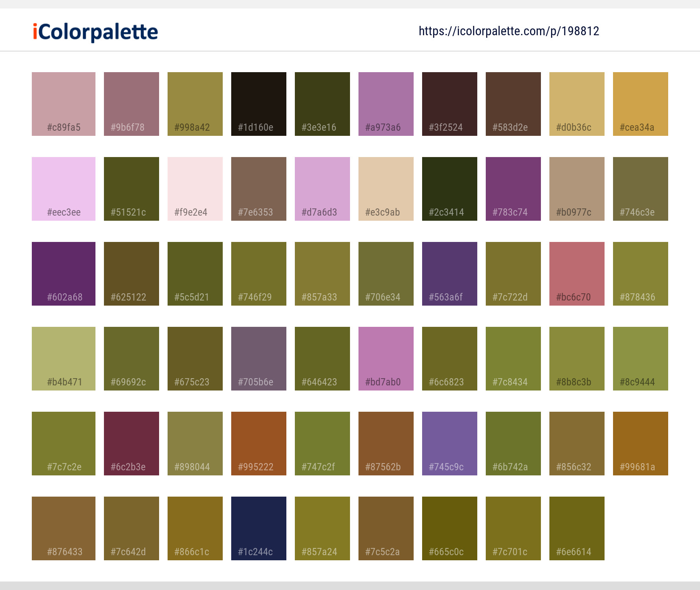The height and width of the screenshot is (590, 700).
Task: Select the #b4b471 pale olive swatch
Action: pos(63,358)
